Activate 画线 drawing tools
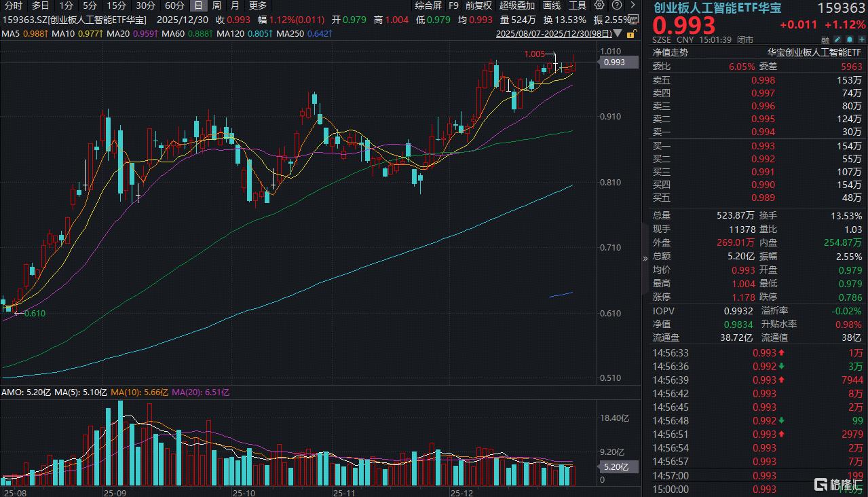 point(552,5)
